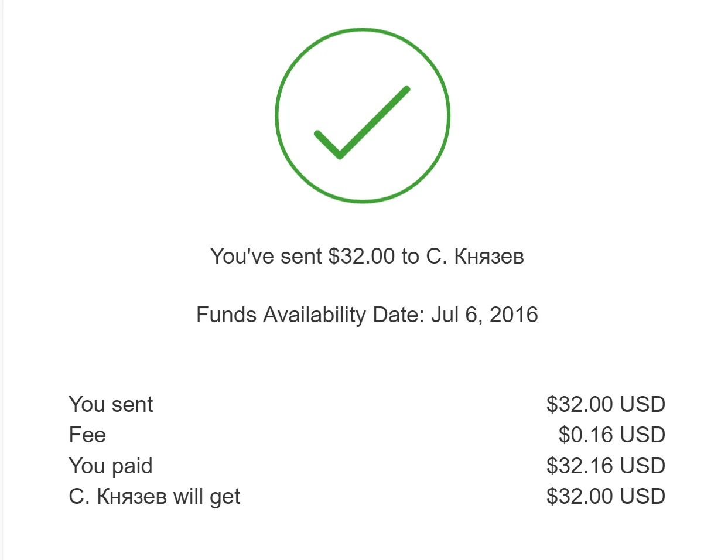Click the green success checkmark icon
Viewport: 728px width, 560px height.
coord(363,115)
